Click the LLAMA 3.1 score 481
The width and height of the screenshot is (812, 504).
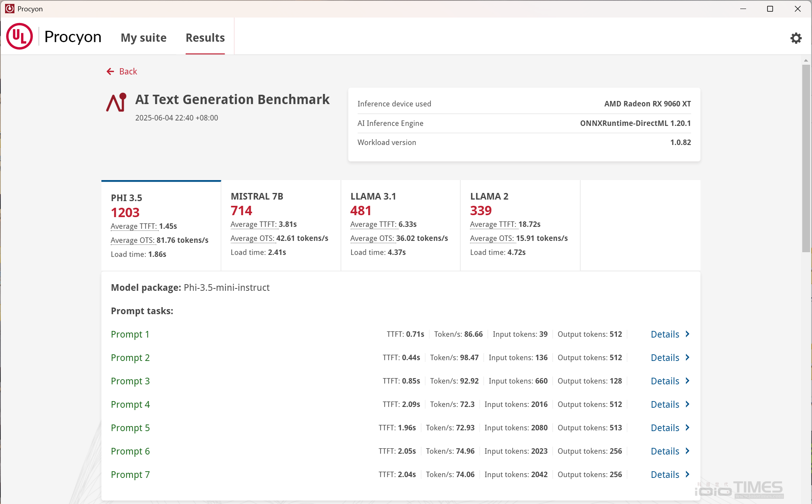[361, 210]
